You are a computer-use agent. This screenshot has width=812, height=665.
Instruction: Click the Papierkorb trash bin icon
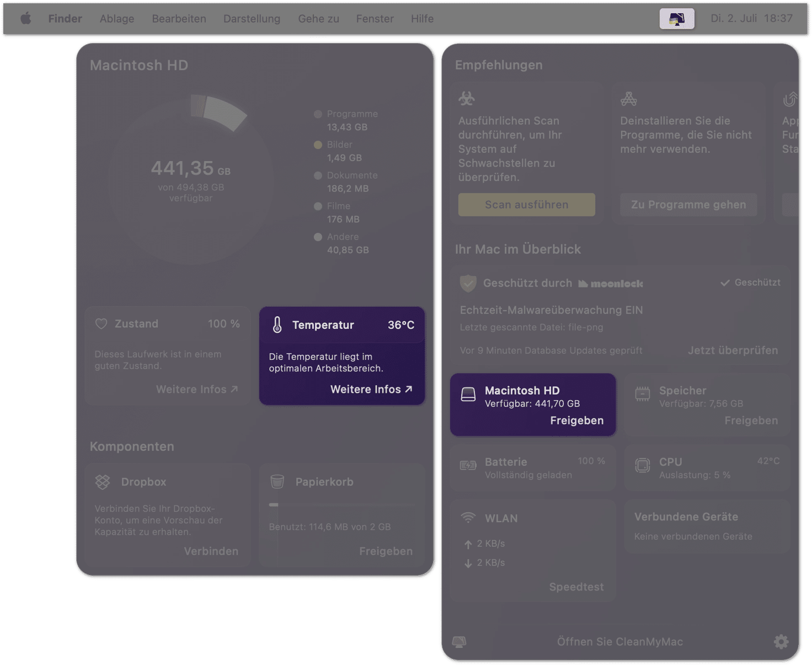tap(277, 482)
